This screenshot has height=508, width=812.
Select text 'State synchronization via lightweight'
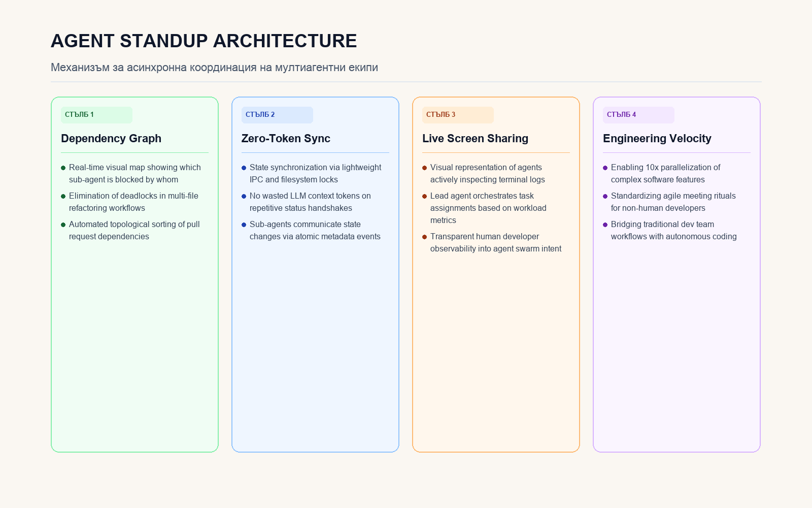click(315, 168)
